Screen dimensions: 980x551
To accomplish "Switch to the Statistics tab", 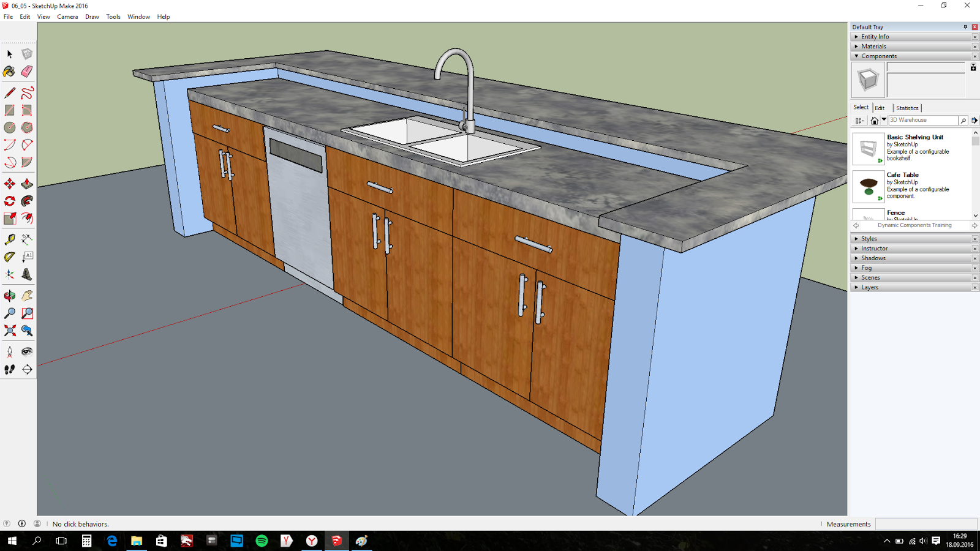I will 907,108.
